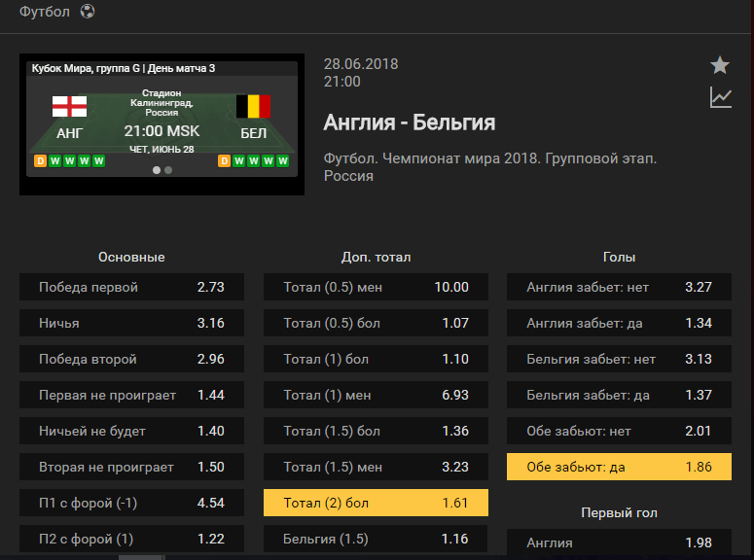754x560 pixels.
Task: Bet on Англия first goal 1.98
Action: click(620, 542)
